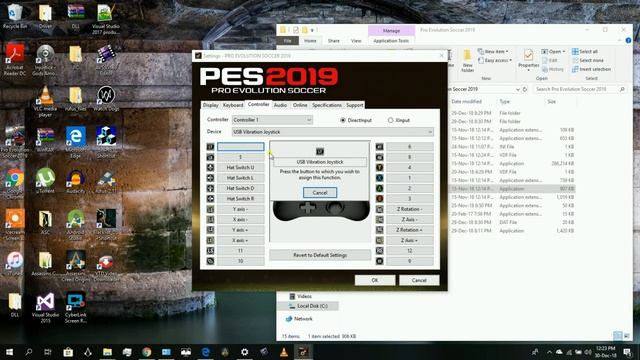Click the button icon beside value 10
Screen dimensions: 640x360
(210, 261)
